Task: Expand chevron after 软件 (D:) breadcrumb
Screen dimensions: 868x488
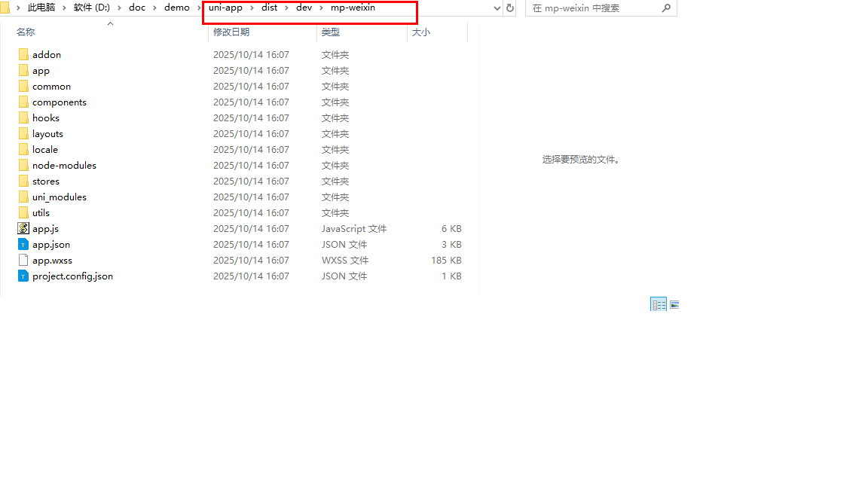Action: click(119, 8)
